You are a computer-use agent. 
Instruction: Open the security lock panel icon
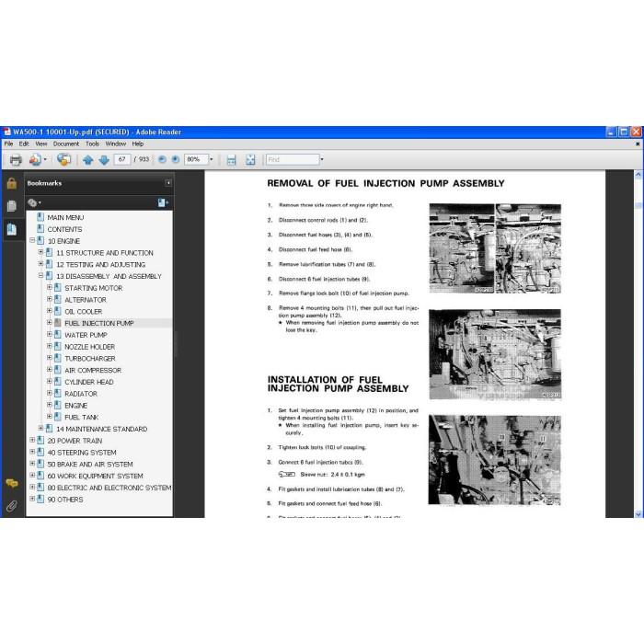[11, 183]
